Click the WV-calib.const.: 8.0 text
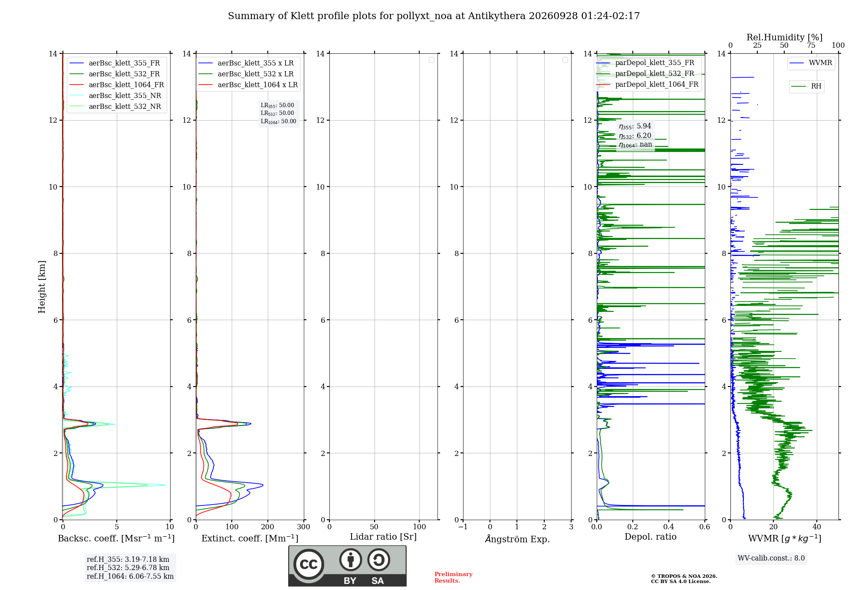 771,558
